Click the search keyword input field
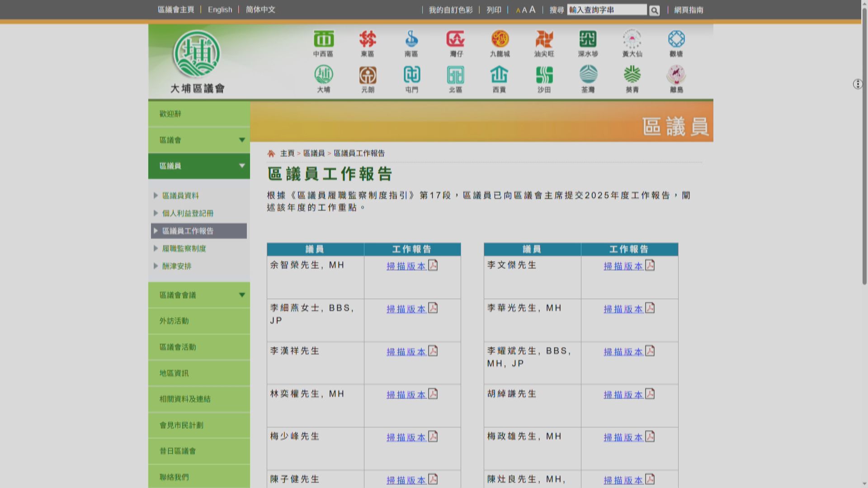Viewport: 868px width, 488px height. tap(606, 10)
